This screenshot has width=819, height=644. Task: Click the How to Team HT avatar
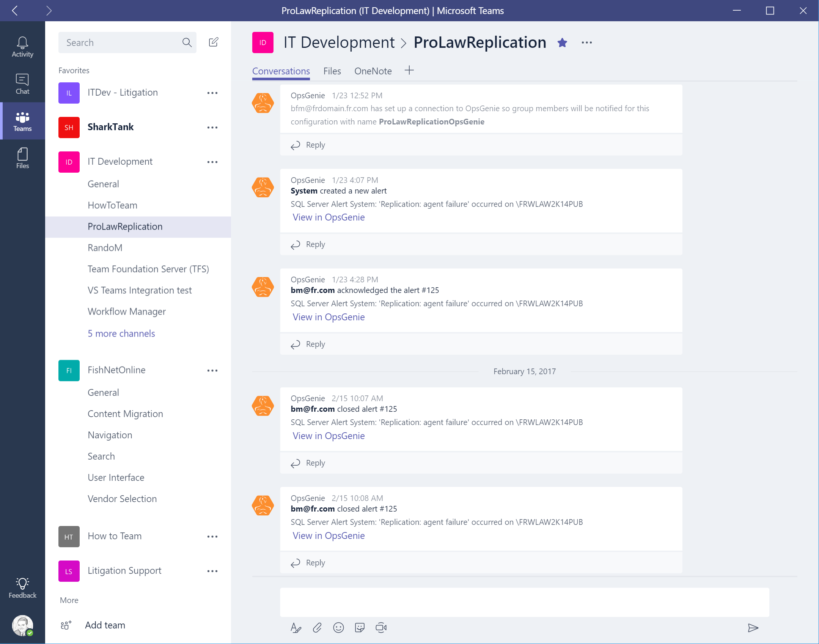pyautogui.click(x=69, y=537)
